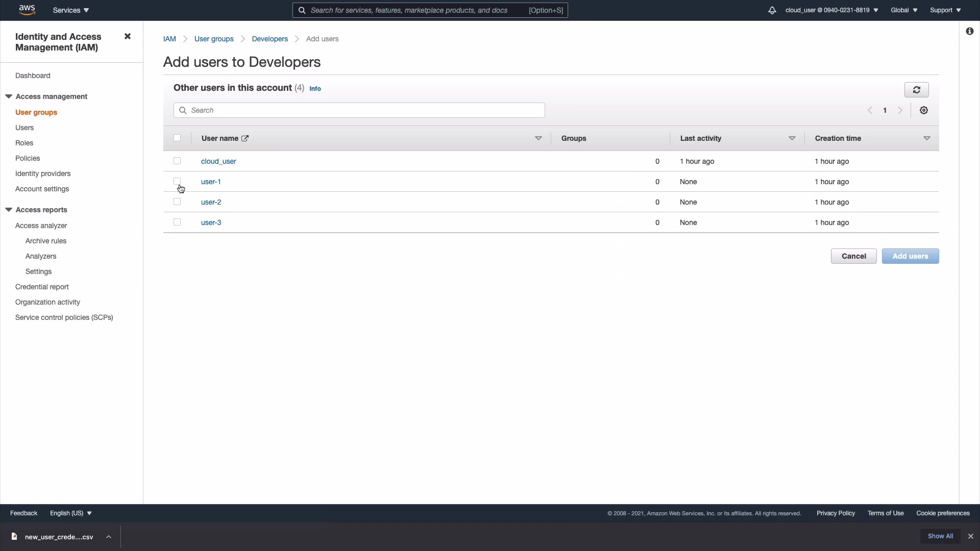This screenshot has height=551, width=980.
Task: Select the user-3 checkbox
Action: point(177,222)
